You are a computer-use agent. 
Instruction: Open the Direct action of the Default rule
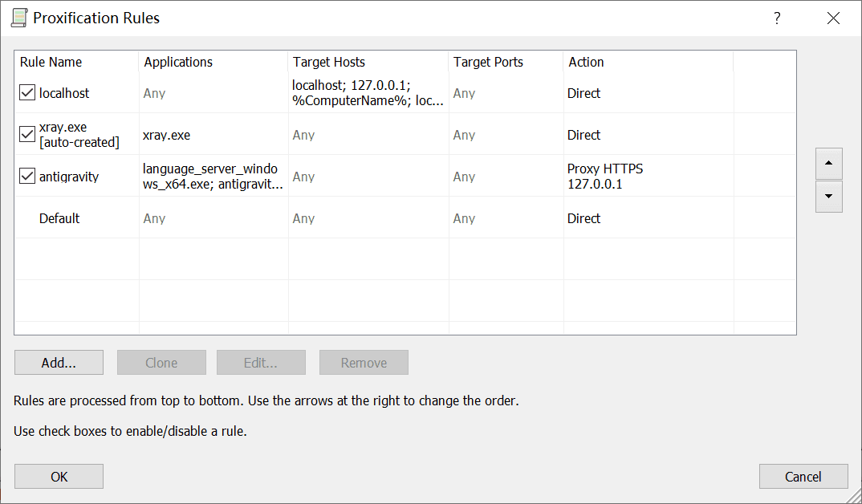[x=583, y=218]
